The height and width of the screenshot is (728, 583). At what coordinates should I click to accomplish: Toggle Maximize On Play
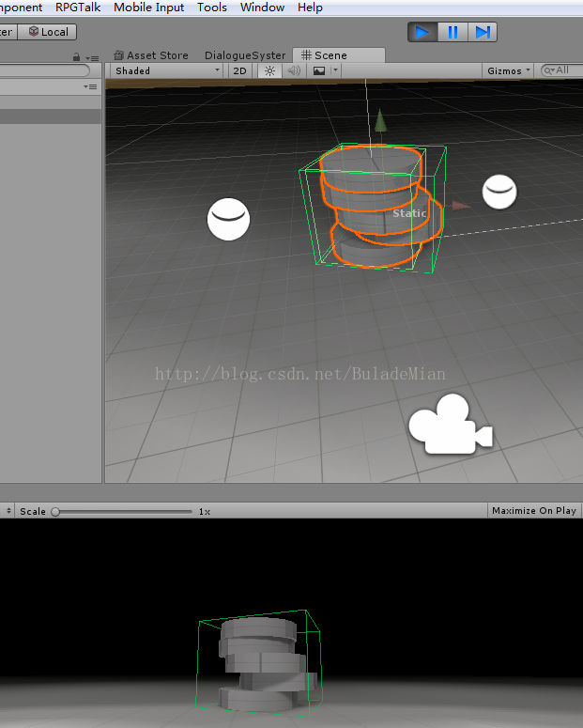[x=534, y=511]
